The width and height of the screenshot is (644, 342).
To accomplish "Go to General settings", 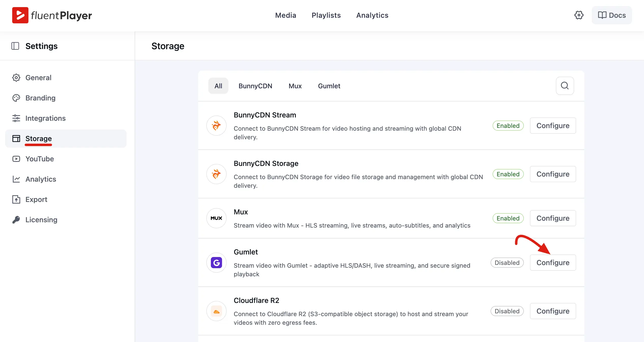I will coord(66,78).
